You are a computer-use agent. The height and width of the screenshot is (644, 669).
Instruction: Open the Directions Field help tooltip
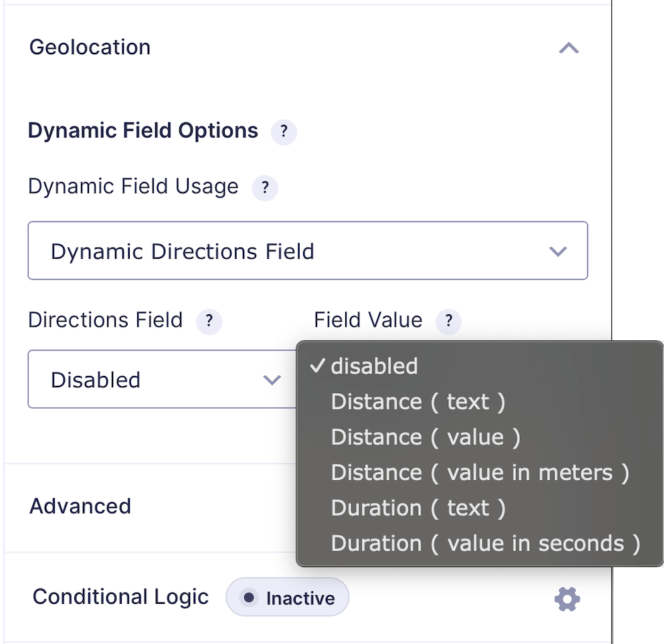coord(209,322)
